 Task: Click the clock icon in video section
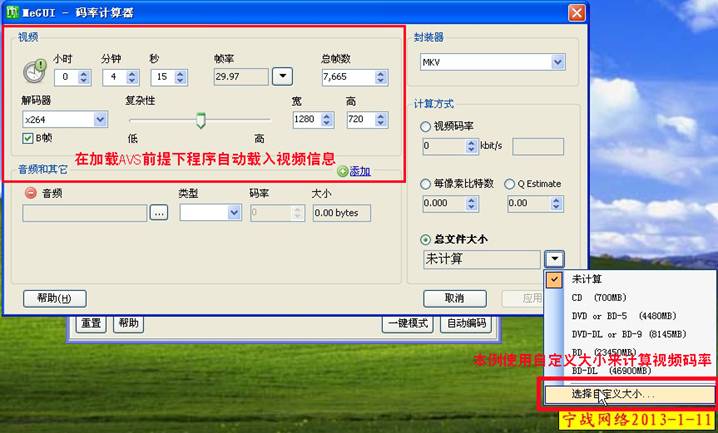coord(35,71)
